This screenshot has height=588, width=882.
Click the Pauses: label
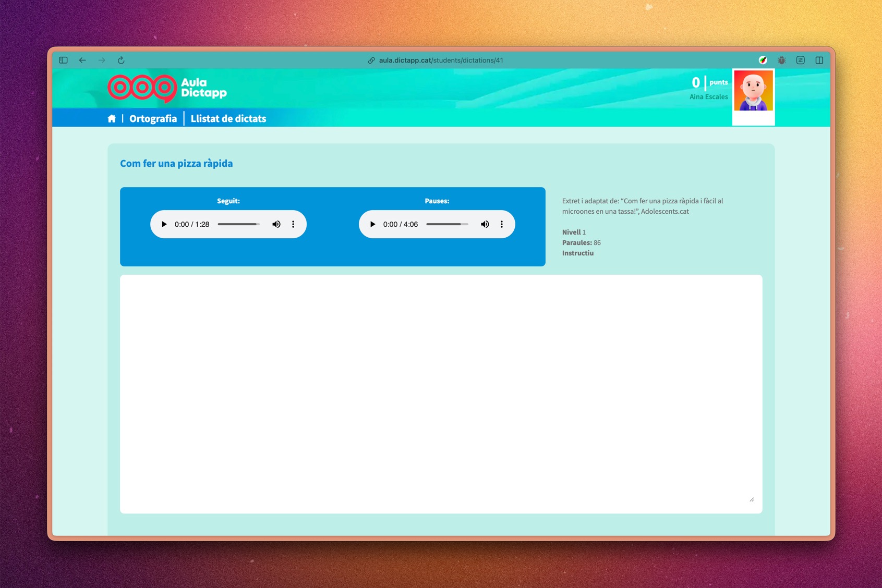point(437,201)
